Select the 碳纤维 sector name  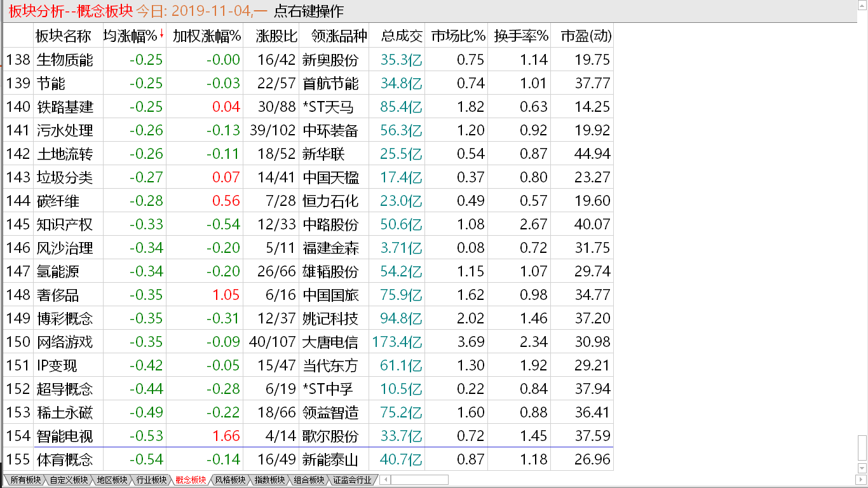58,201
